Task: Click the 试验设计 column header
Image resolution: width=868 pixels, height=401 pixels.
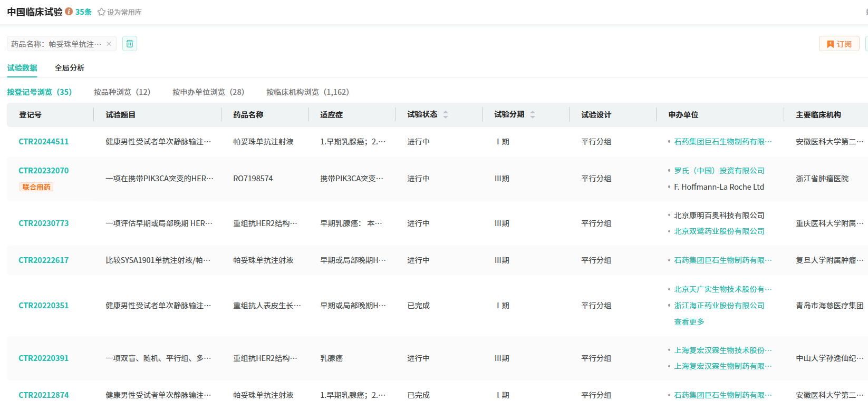Action: pyautogui.click(x=596, y=115)
